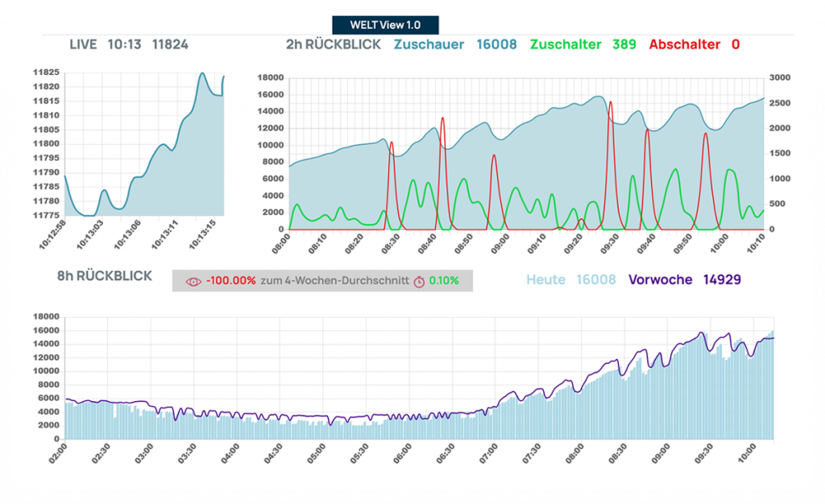Toggle the Heute legend label
The image size is (825, 504).
click(545, 279)
